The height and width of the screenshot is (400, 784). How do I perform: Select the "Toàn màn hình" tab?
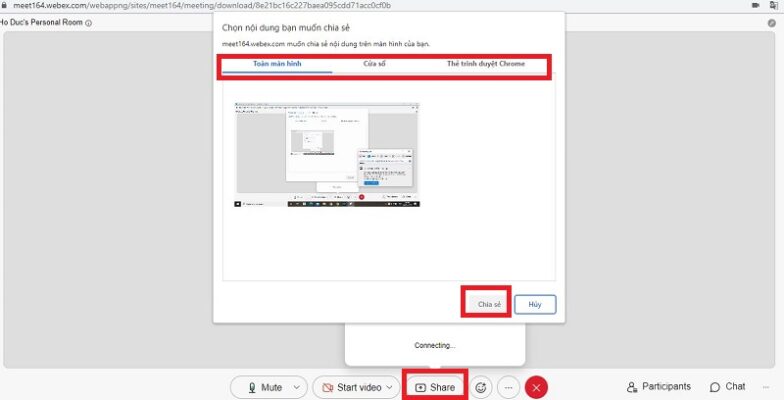277,64
